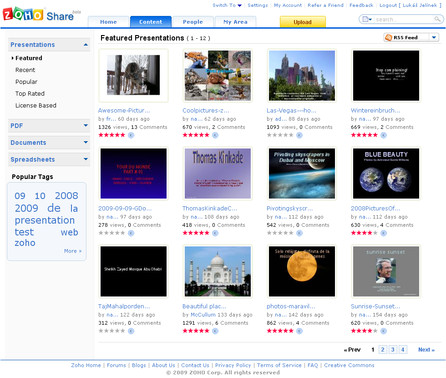This screenshot has width=446, height=378.
Task: Open the RSS Feed dropdown arrow
Action: coord(434,38)
